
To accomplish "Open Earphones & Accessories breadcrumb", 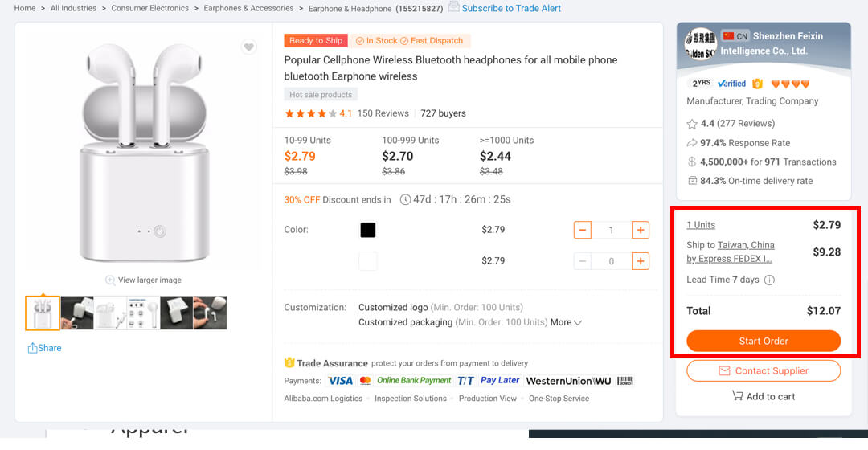I will coord(248,8).
